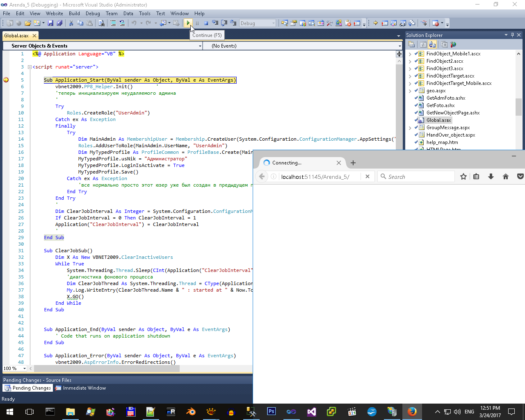Click the Firefox bookmark star icon
This screenshot has height=420, width=525.
coord(463,176)
